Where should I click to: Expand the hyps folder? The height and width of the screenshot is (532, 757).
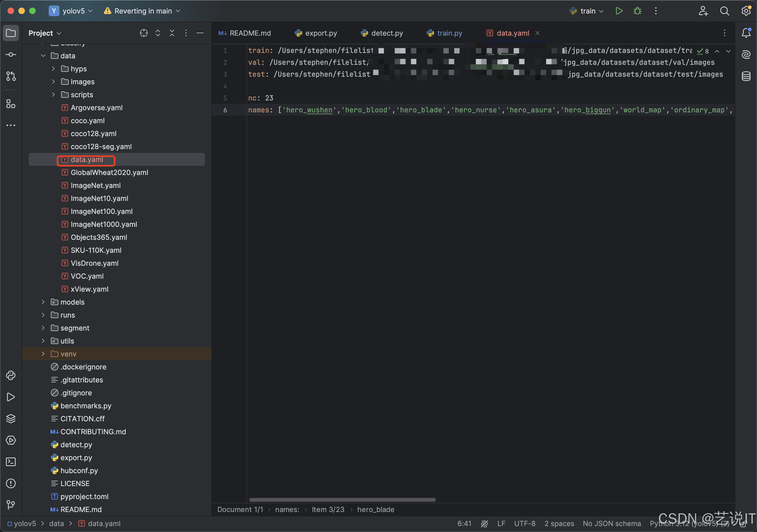[54, 69]
